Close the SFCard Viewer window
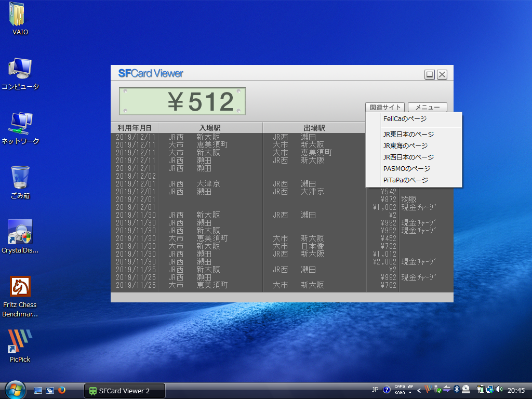This screenshot has height=399, width=532. point(442,74)
